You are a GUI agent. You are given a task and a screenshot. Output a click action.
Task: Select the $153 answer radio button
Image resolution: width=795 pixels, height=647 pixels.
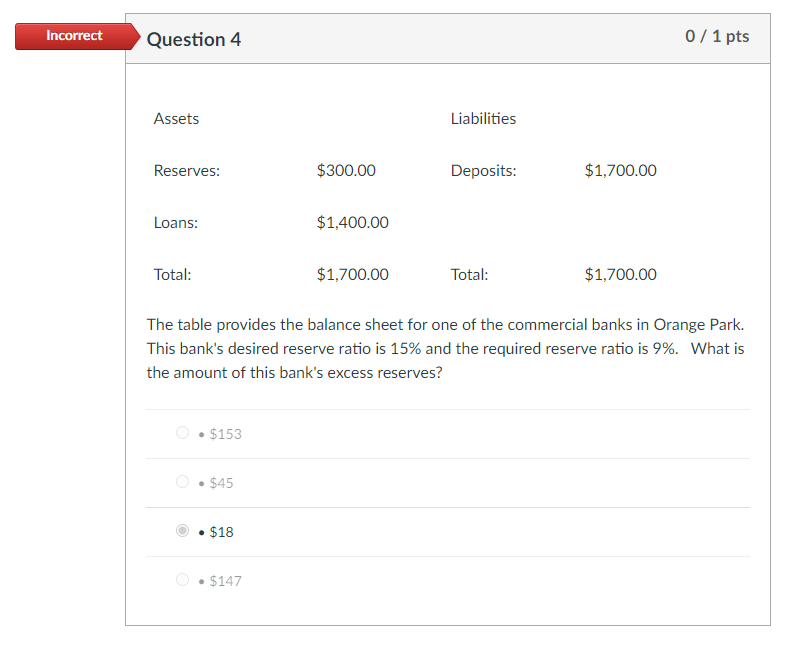183,433
